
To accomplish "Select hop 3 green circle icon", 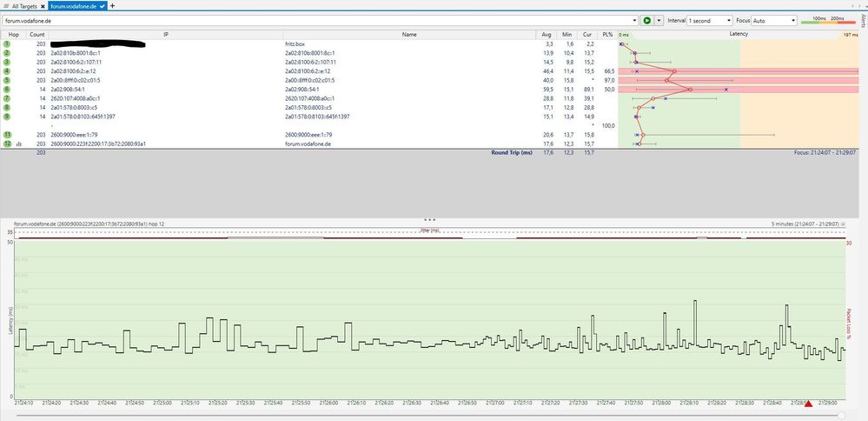I will click(7, 62).
